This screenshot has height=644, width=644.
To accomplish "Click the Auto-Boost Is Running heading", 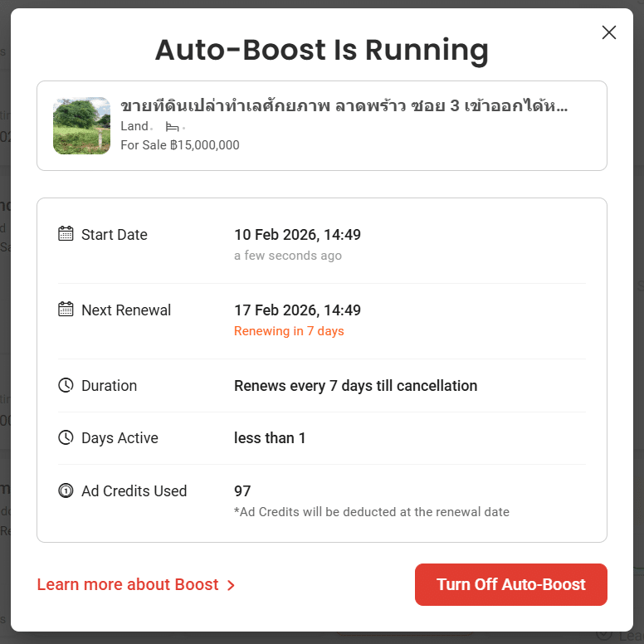I will [322, 50].
